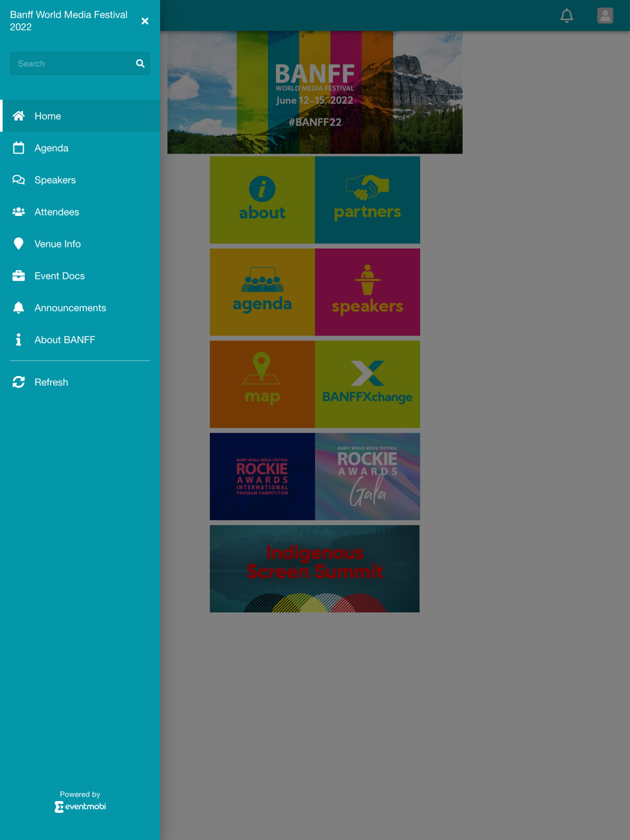
Task: Click the Speakers chat bubbles icon
Action: tap(19, 180)
